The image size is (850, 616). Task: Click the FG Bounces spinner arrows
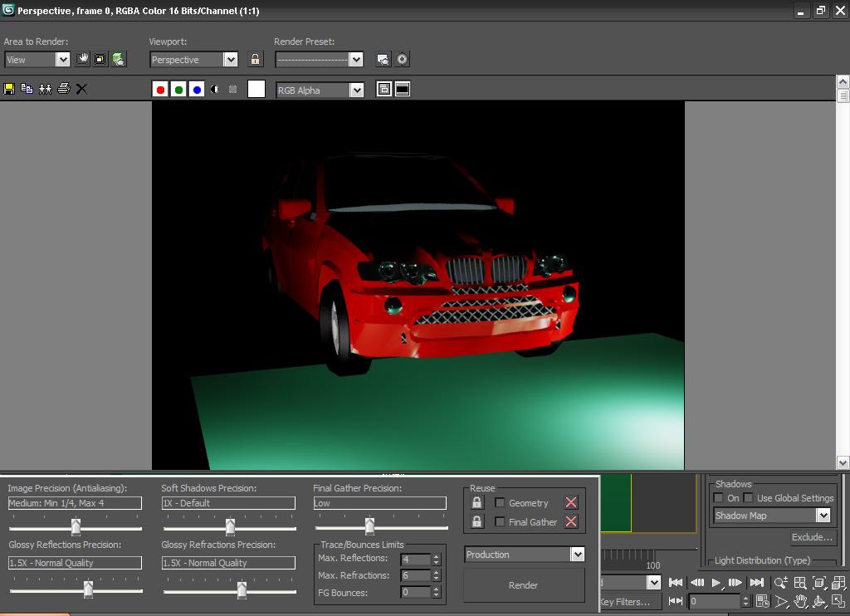[x=437, y=592]
